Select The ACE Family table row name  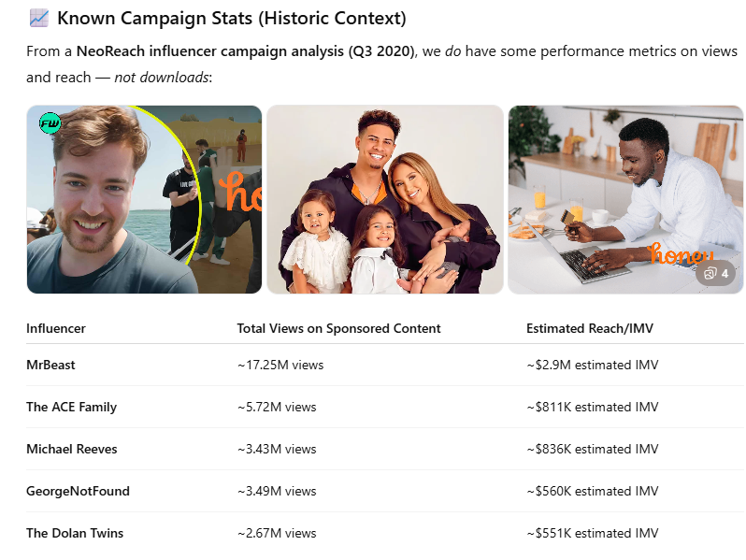[x=71, y=407]
